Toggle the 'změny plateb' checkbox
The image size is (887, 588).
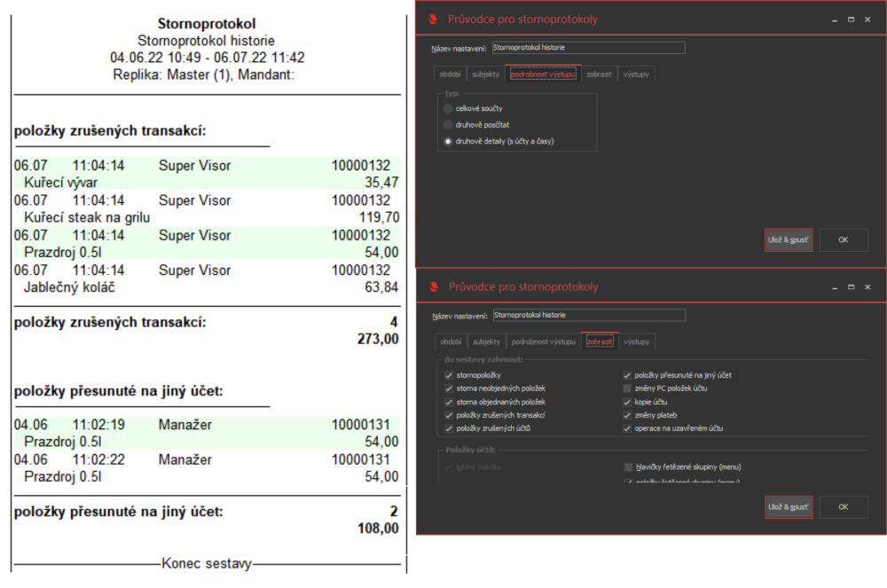point(627,415)
